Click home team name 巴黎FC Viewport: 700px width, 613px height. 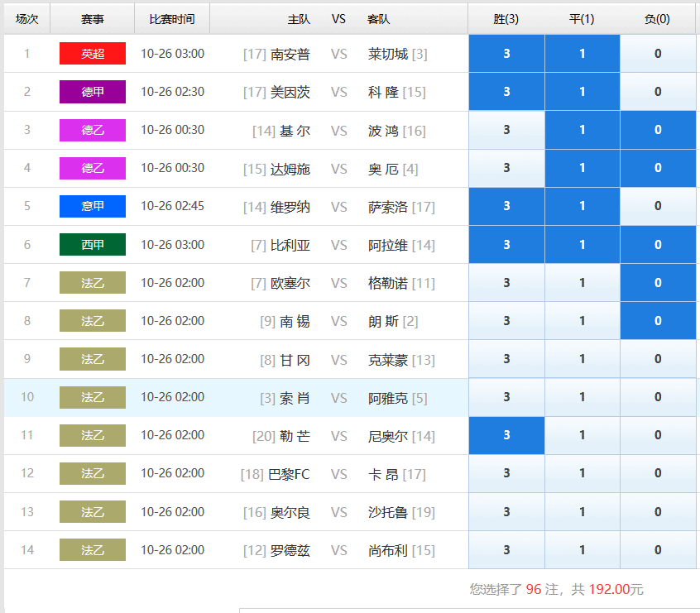tap(290, 474)
